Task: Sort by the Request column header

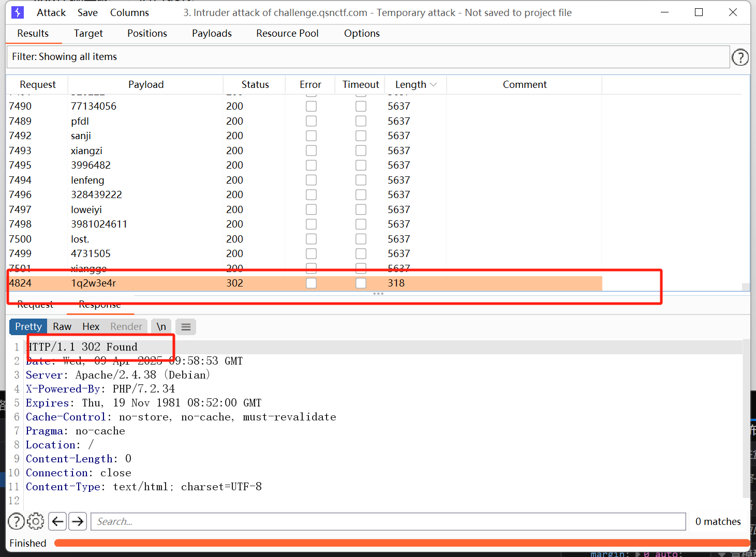Action: pyautogui.click(x=37, y=84)
